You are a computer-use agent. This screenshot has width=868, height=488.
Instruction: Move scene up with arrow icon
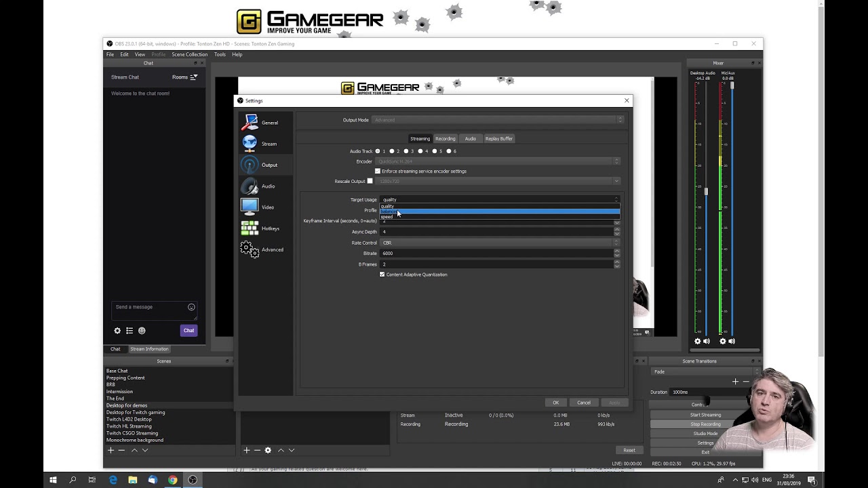pyautogui.click(x=134, y=450)
